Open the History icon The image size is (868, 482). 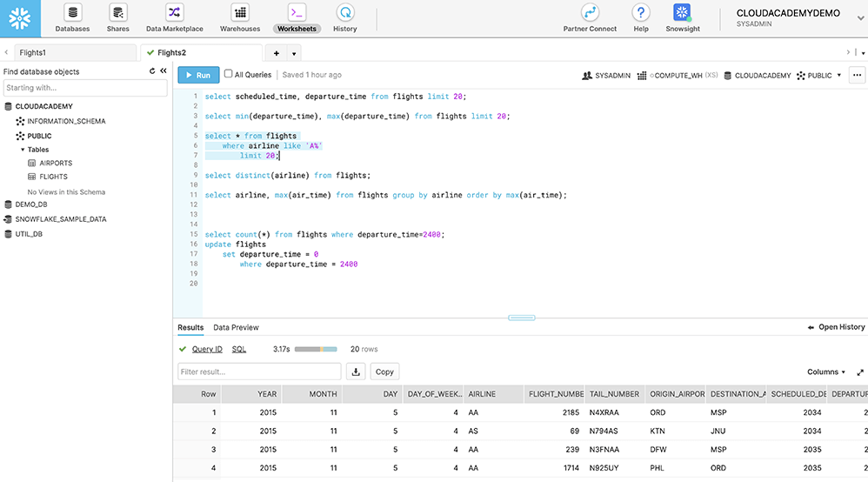point(344,13)
